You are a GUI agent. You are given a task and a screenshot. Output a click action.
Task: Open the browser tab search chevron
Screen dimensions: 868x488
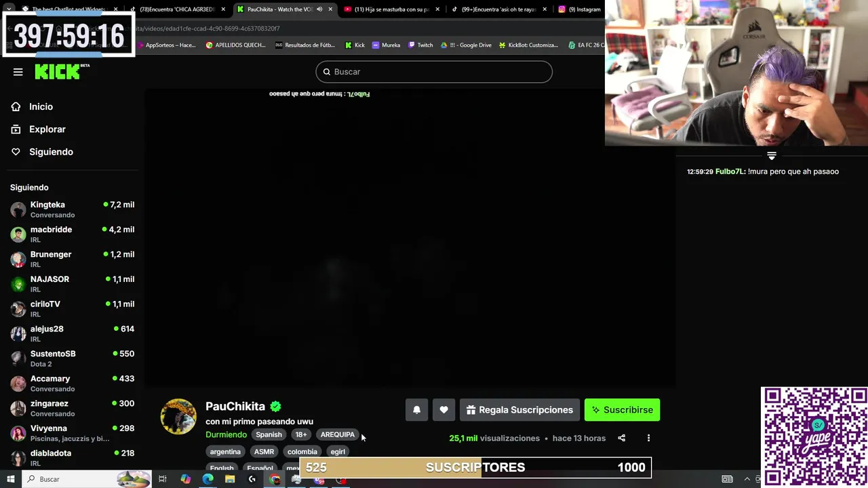(9, 9)
